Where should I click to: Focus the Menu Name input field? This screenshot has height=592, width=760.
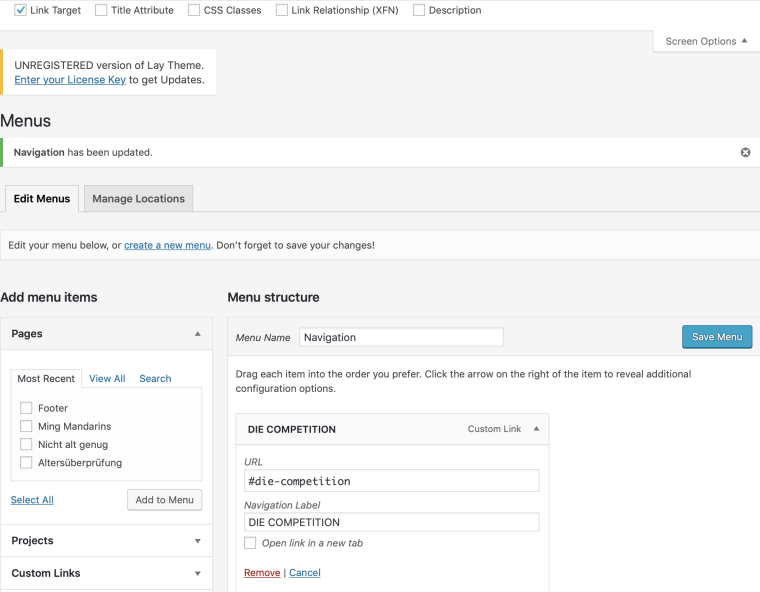point(401,337)
